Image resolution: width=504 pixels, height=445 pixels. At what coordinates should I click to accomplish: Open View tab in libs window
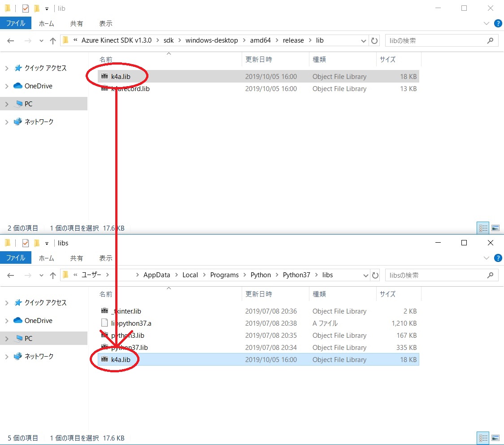(105, 258)
